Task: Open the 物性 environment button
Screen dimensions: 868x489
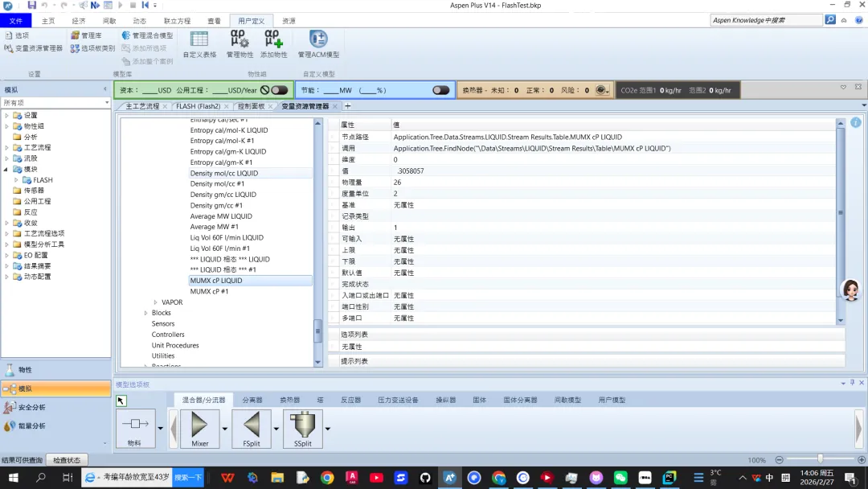Action: [55, 370]
